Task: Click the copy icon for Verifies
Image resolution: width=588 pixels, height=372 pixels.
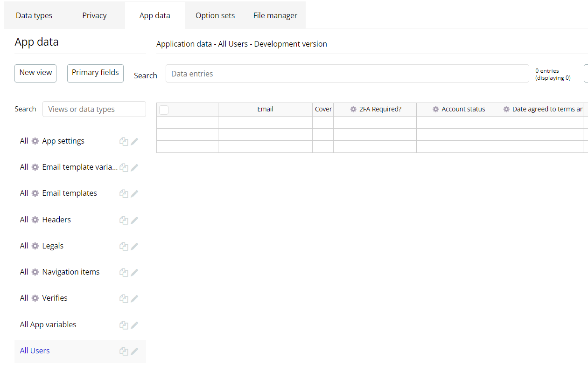Action: (124, 298)
